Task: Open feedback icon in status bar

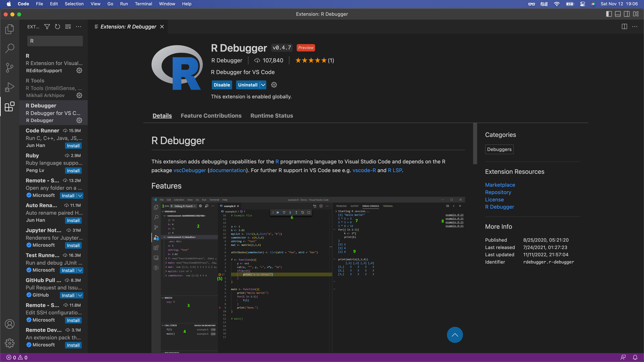Action: point(623,357)
